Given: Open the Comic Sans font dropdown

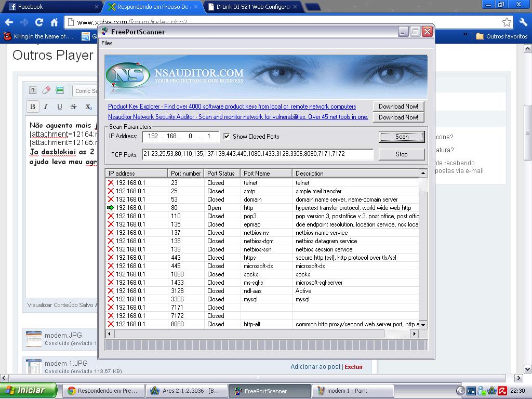Looking at the screenshot, I should (85, 91).
